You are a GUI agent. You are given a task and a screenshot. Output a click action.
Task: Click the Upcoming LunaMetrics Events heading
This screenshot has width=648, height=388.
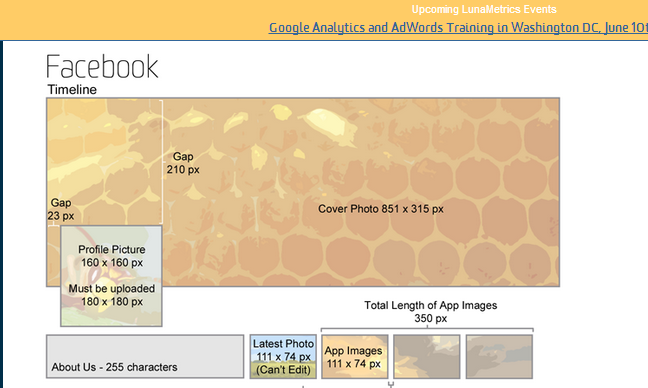pyautogui.click(x=484, y=10)
